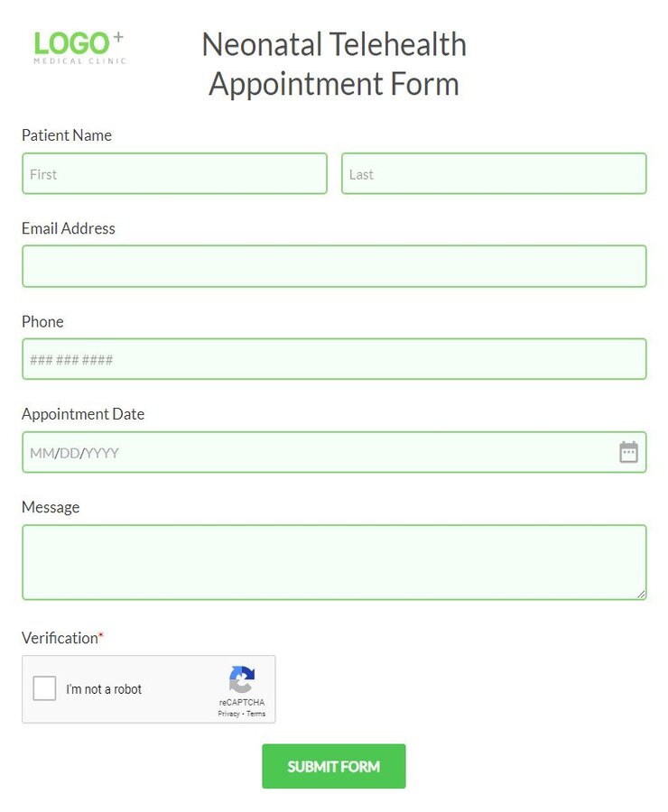Screen dimensions: 668x812
Task: Select the Neonatal Telehealth form title
Action: tap(334, 63)
